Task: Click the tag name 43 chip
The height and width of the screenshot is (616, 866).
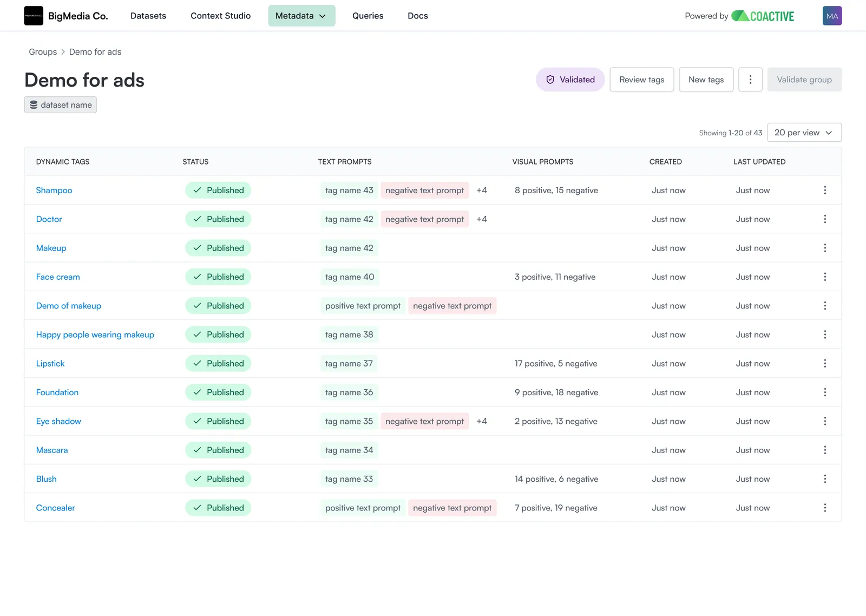Action: tap(349, 190)
